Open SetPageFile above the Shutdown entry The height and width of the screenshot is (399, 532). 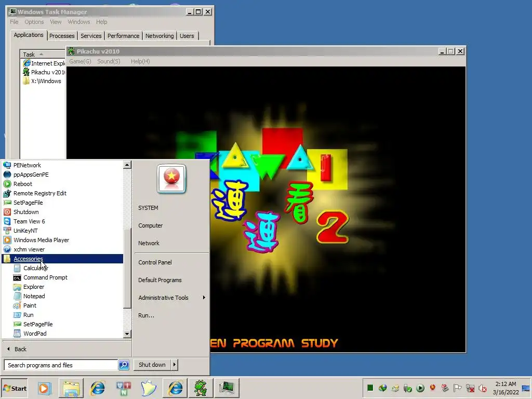point(28,203)
